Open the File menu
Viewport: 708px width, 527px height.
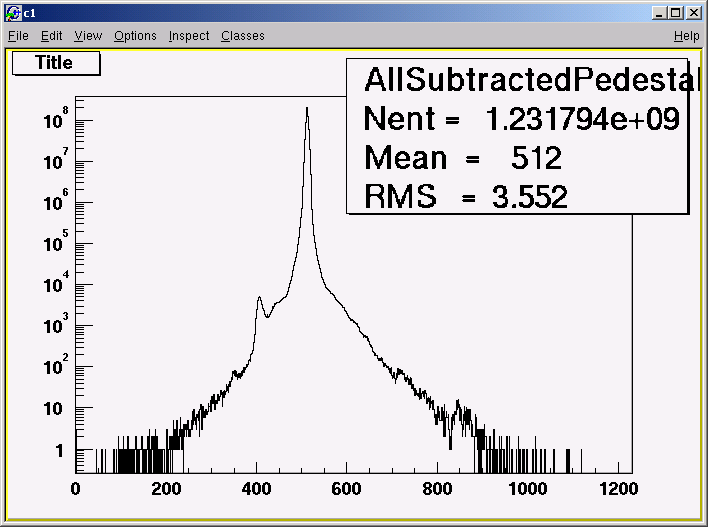click(x=18, y=36)
